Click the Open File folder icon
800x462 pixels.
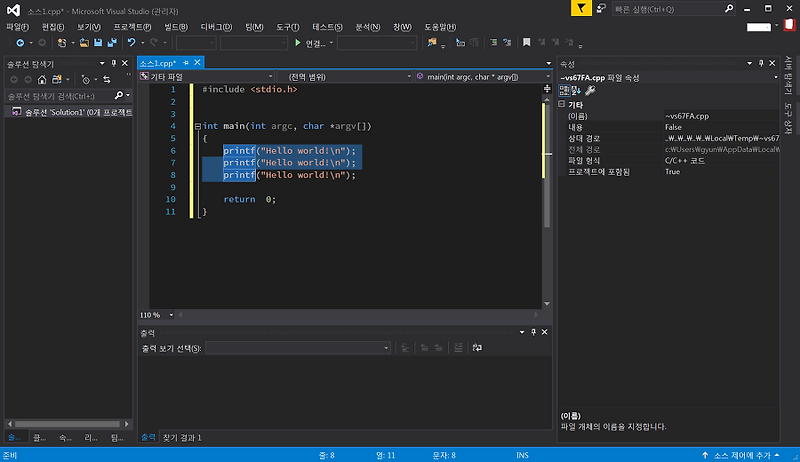84,43
